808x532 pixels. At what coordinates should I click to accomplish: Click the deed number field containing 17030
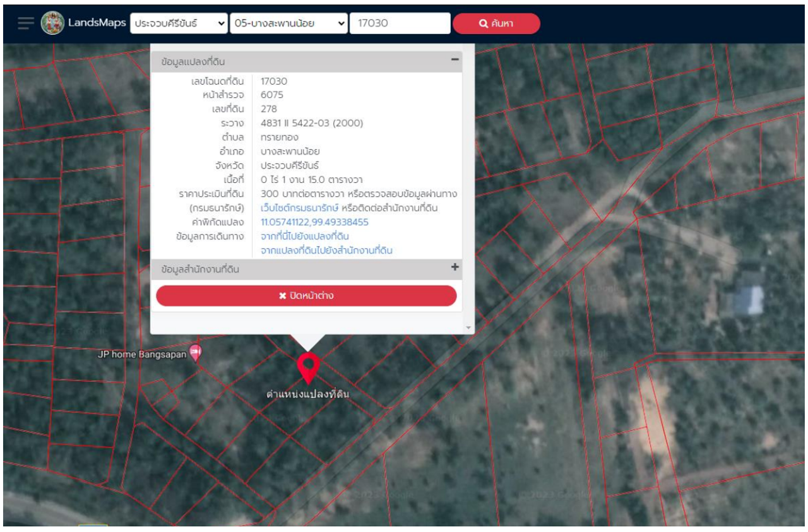[400, 23]
